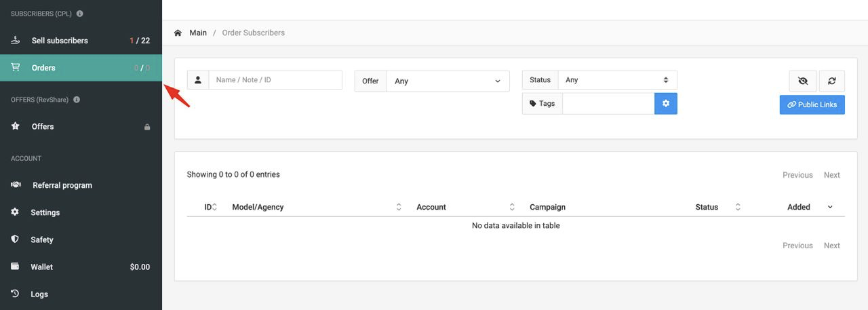Screen dimensions: 868x310
Task: Sort table by Account column
Action: coord(512,207)
